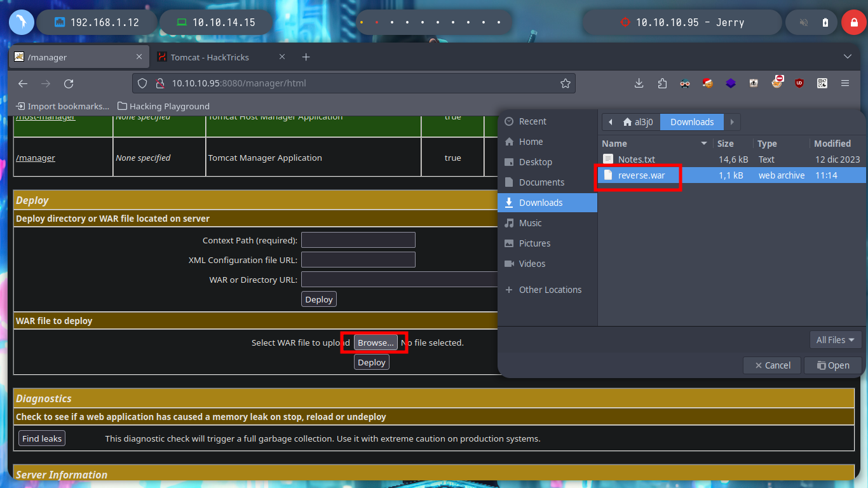Click the red lock icon in top bar
The height and width of the screenshot is (488, 868).
click(853, 22)
